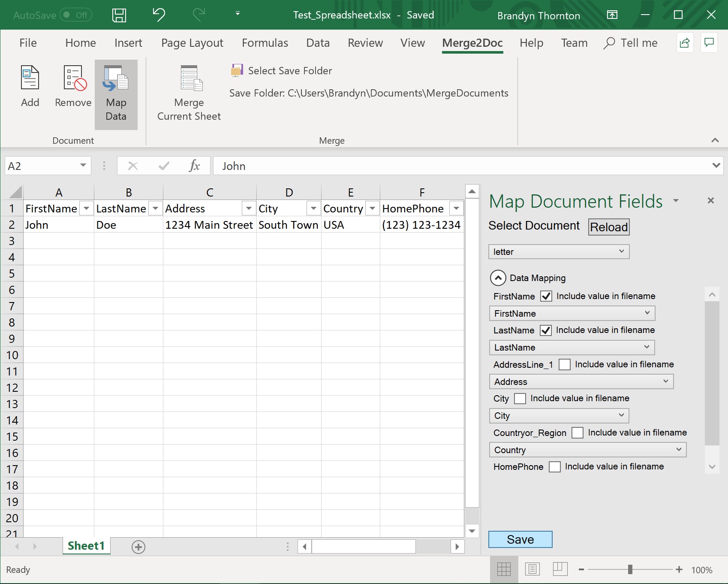Switch to the Data tab
Image resolution: width=728 pixels, height=584 pixels.
(x=318, y=43)
